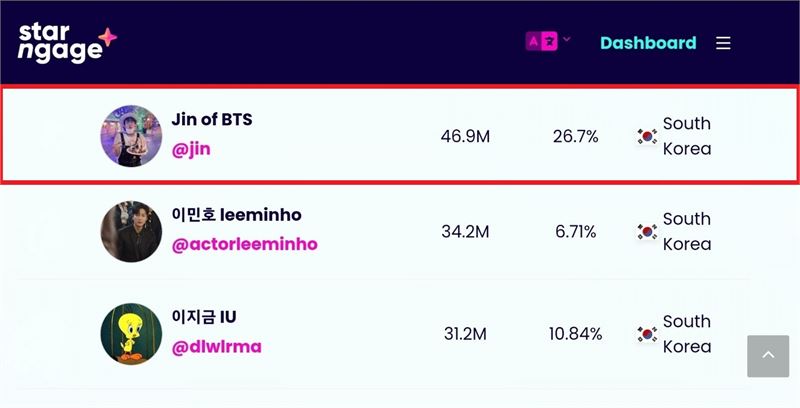Click the @actorleeminho handle link

244,244
